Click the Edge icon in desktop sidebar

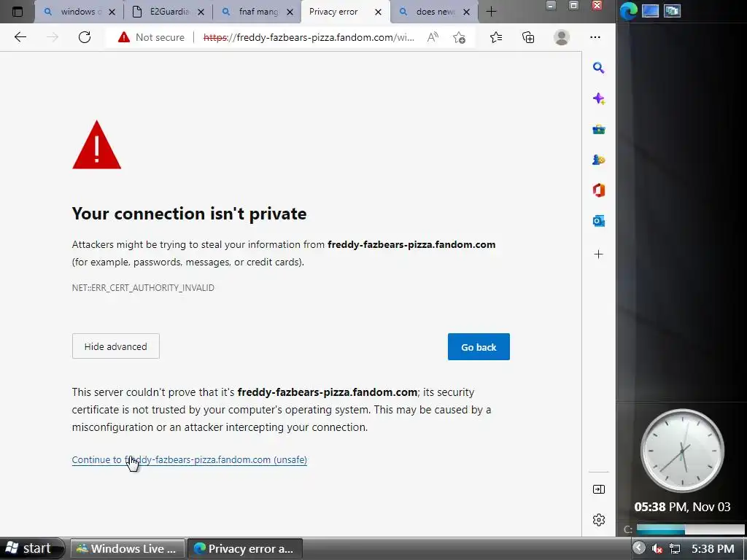click(x=628, y=11)
